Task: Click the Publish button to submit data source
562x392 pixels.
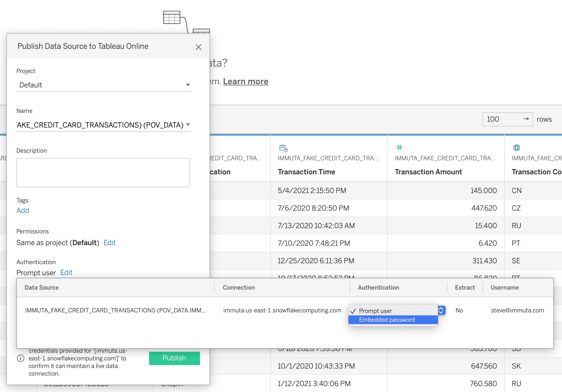Action: [174, 357]
